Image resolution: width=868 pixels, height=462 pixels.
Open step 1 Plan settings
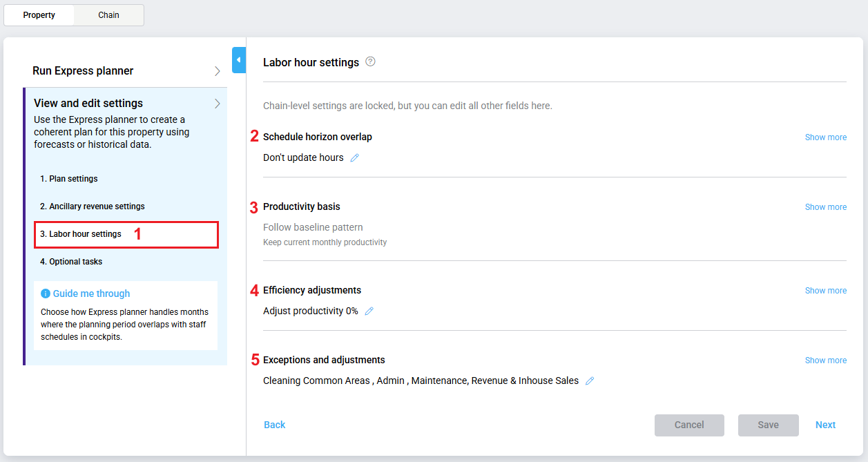[x=69, y=179]
